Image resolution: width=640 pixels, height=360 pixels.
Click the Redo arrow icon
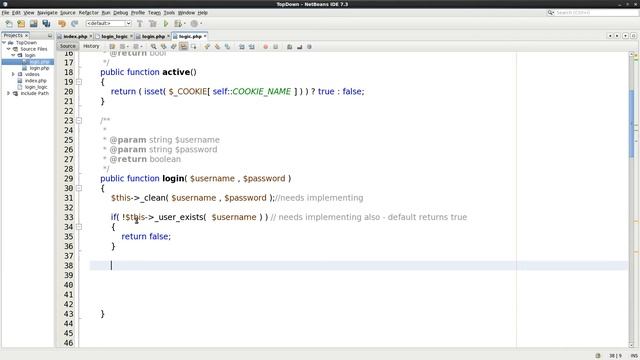74,24
